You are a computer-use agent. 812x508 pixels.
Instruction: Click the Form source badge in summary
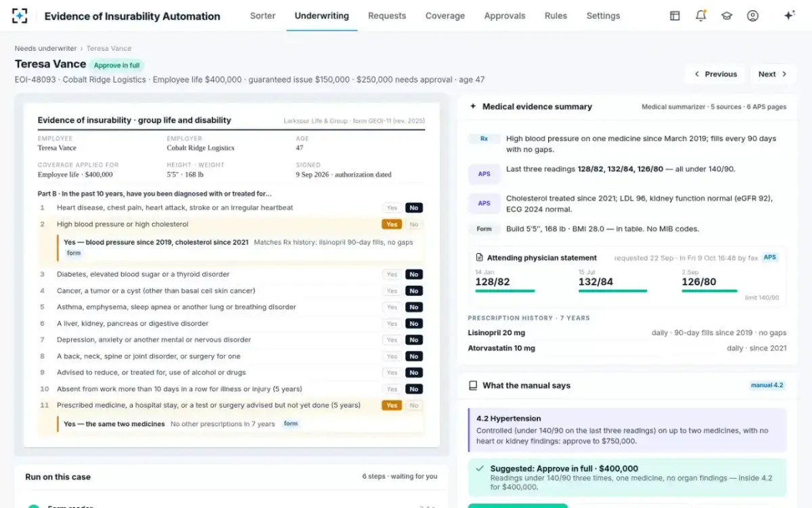(x=484, y=229)
